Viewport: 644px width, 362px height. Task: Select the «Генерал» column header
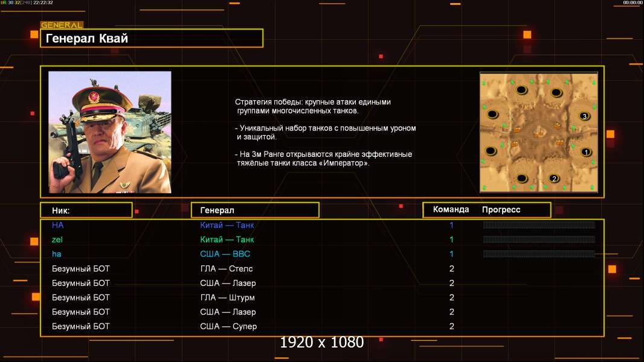[254, 210]
